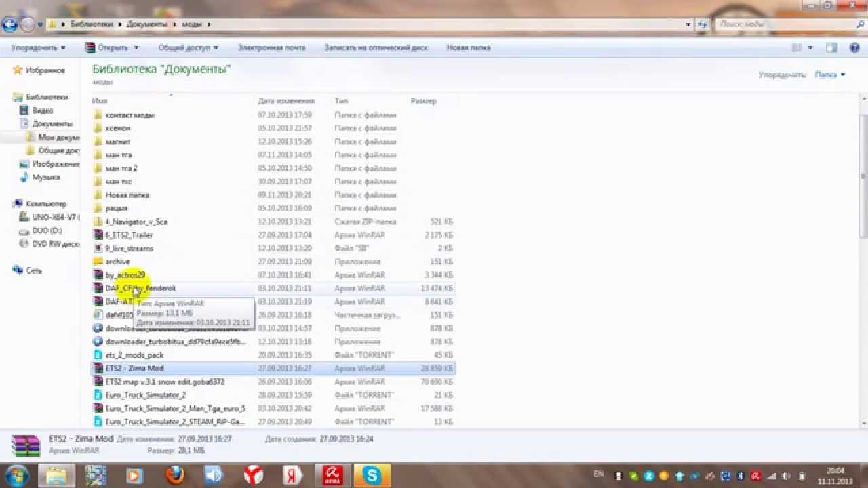Expand the Открыть button dropdown arrow
Screen dimensions: 868x488
(x=136, y=47)
